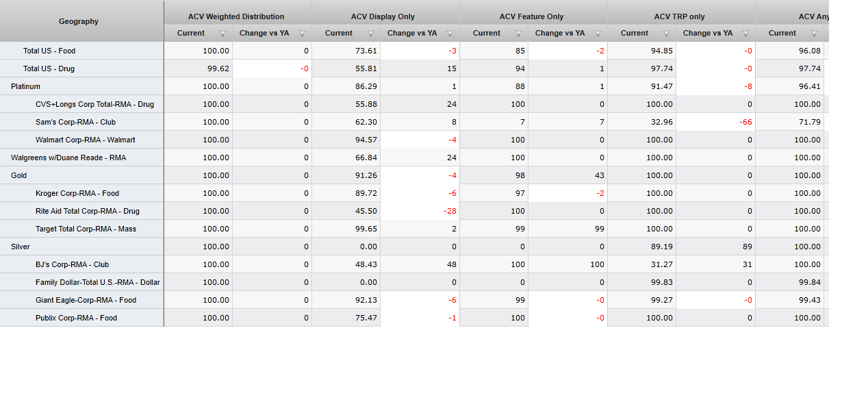The width and height of the screenshot is (868, 402).
Task: Filter ACV TRP only Change vs YA column
Action: point(745,34)
